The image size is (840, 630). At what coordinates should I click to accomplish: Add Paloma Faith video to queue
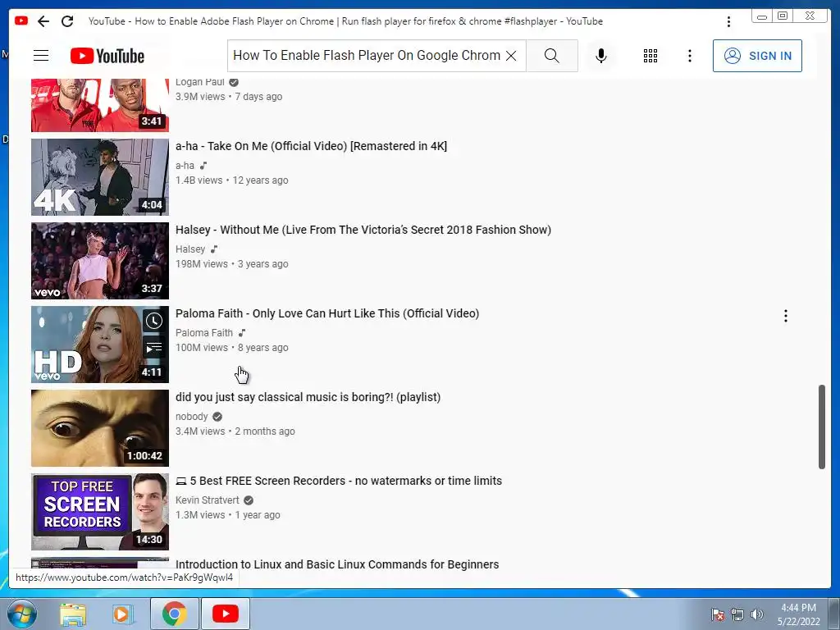pyautogui.click(x=153, y=349)
